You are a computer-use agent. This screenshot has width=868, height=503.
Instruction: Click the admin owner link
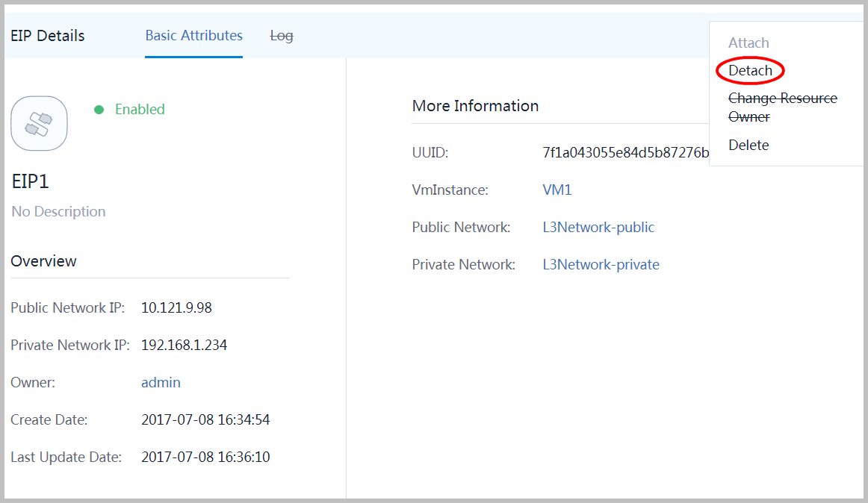(x=161, y=382)
